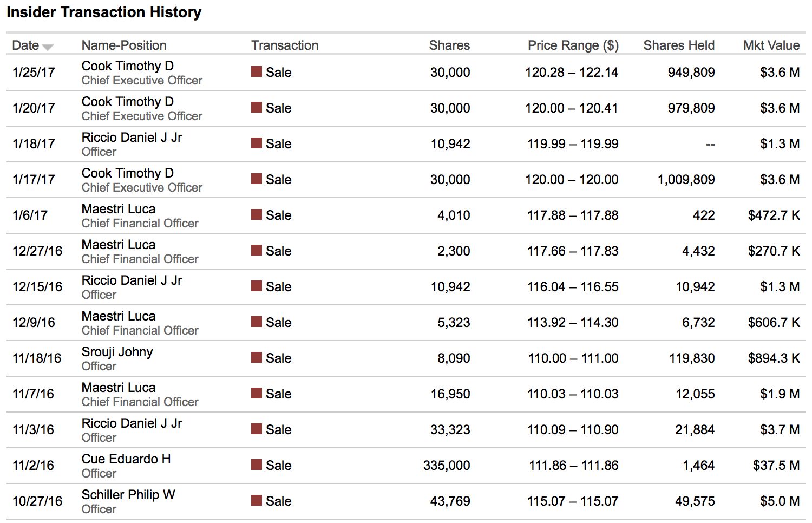Click red Sale marker in 12/9/16 row
The image size is (812, 523).
(x=257, y=322)
